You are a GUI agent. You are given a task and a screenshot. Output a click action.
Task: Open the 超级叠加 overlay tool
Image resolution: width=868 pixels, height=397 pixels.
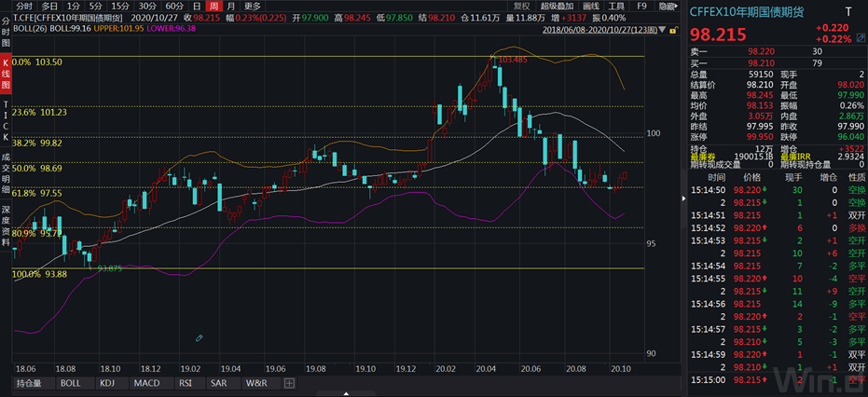tap(557, 7)
